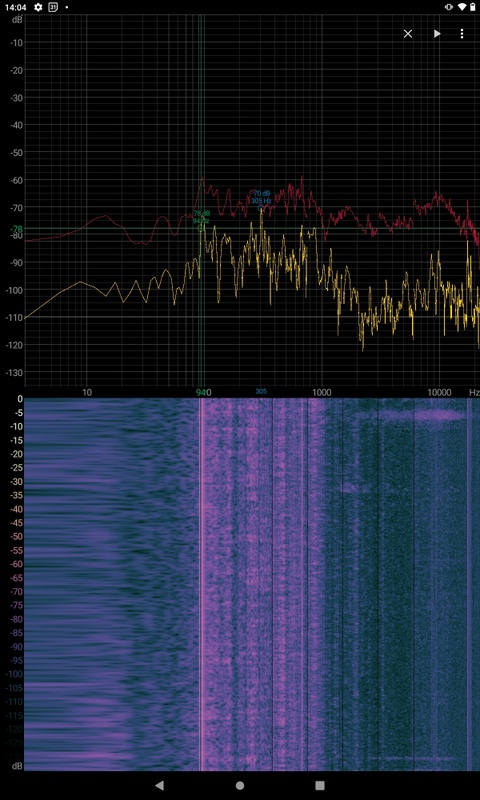Screen dimensions: 480x800
Task: Select the blue 70 dB 305 Hz peak label
Action: tap(261, 197)
